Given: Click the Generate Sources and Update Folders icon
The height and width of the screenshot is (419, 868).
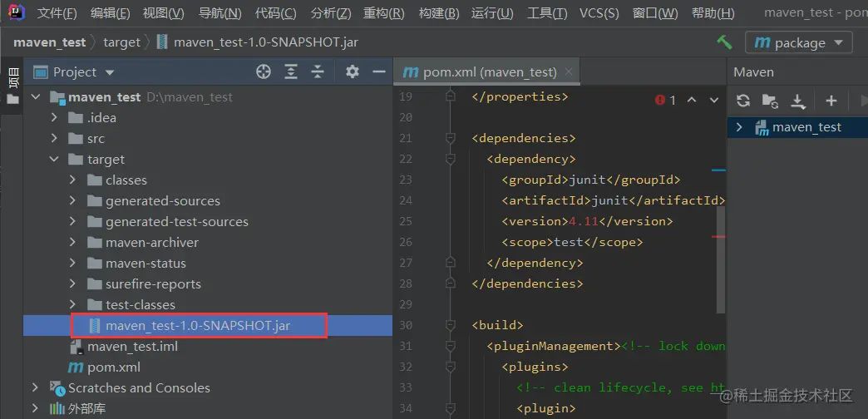Looking at the screenshot, I should click(769, 101).
